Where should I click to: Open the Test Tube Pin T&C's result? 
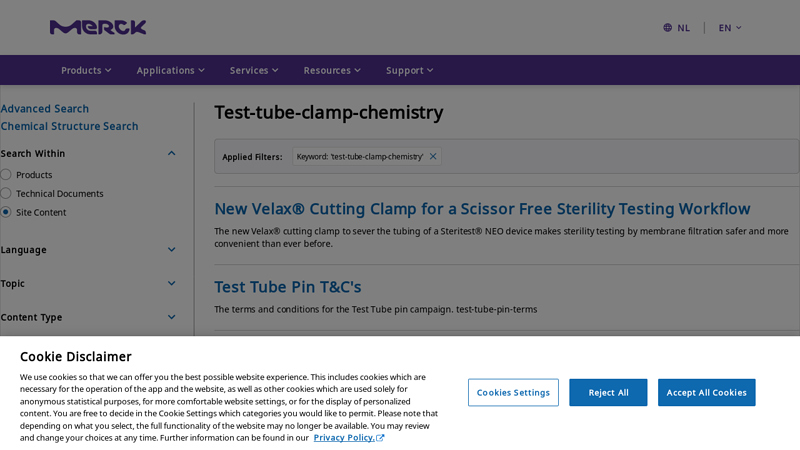point(288,287)
